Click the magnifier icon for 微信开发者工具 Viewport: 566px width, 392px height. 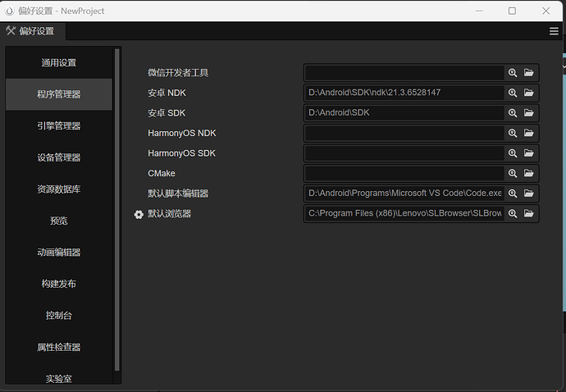(513, 72)
